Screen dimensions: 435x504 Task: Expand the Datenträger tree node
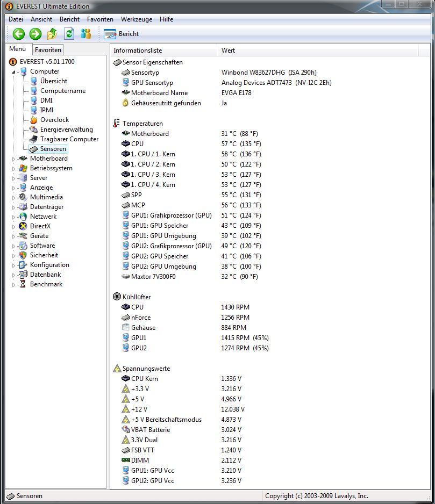[13, 207]
